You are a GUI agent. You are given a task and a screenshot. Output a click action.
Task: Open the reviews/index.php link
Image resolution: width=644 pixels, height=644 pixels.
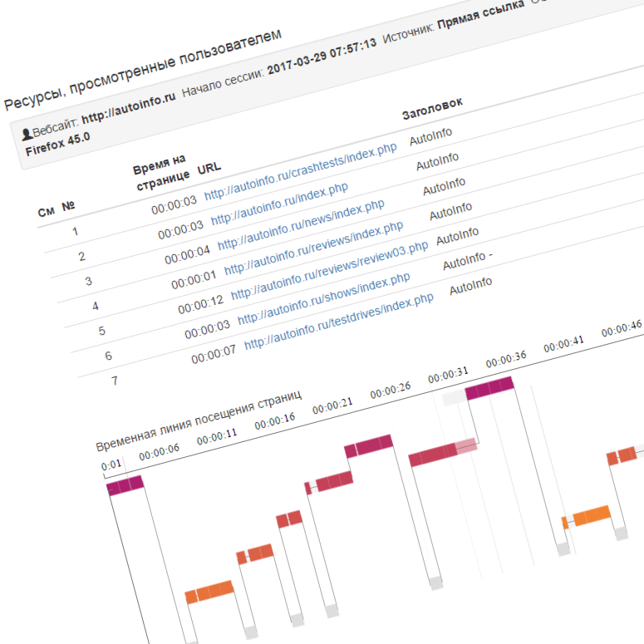pos(314,248)
